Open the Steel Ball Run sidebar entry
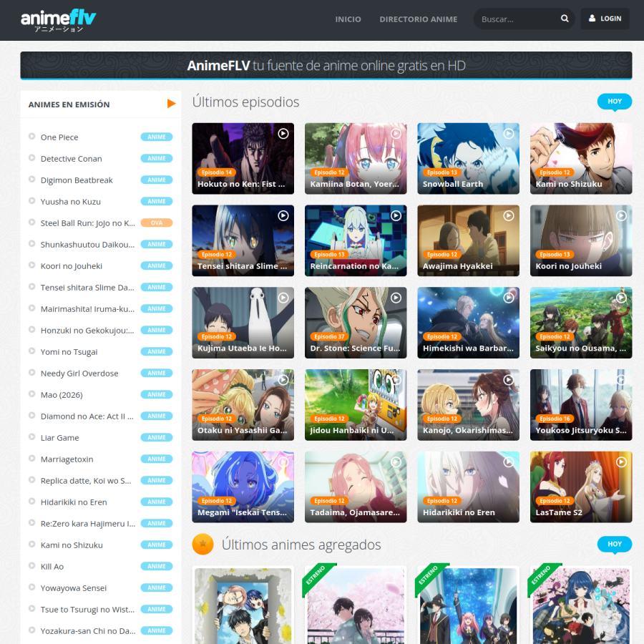644x644 pixels. [87, 223]
